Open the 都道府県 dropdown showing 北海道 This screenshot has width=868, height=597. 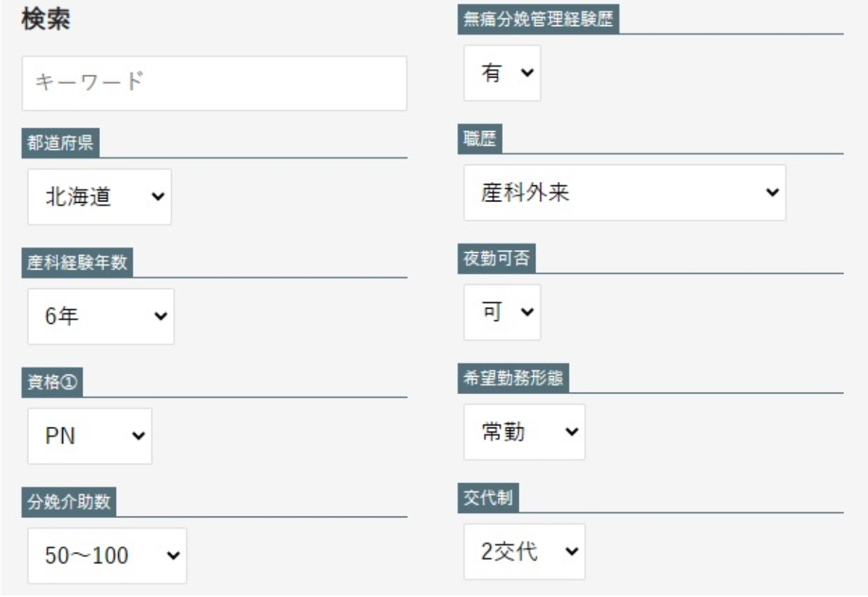pos(99,197)
